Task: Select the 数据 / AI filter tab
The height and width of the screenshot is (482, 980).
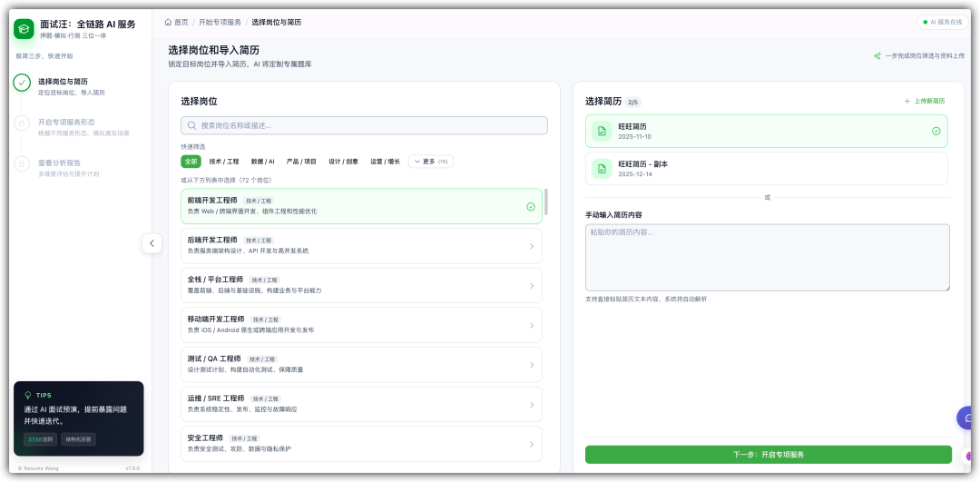Action: [x=262, y=162]
